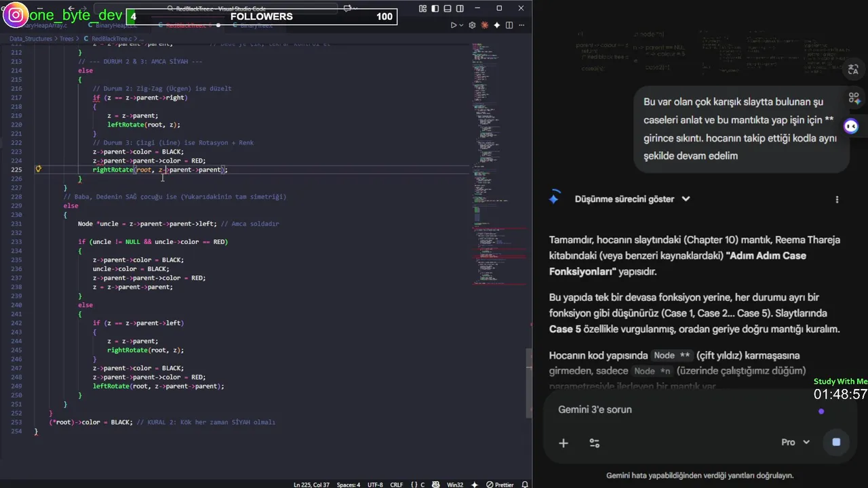
Task: Click inline code 'Node **' in Gemini reply
Action: pos(672,355)
